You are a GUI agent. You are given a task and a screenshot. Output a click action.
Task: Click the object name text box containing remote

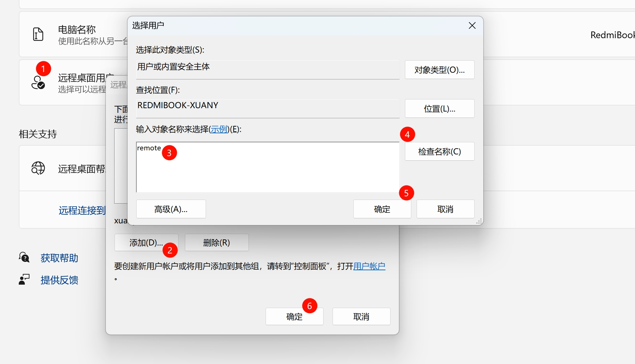[x=267, y=171]
